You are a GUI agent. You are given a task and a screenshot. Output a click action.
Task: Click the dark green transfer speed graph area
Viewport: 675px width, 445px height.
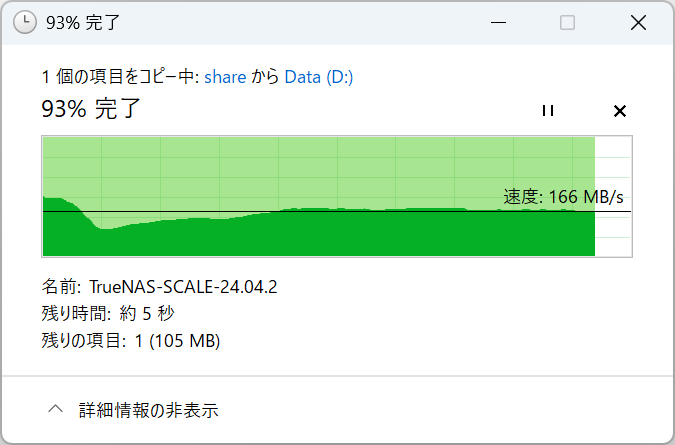tap(319, 235)
